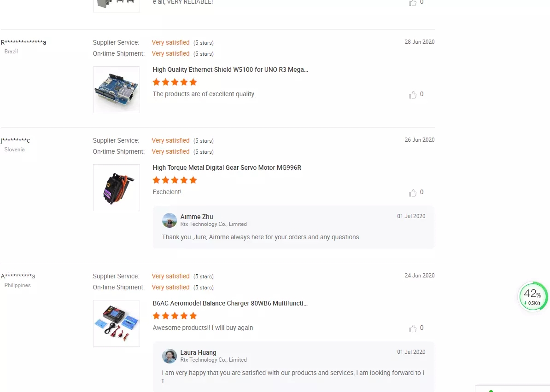Open High Quality Ethernet Shield W5100 product link
The image size is (550, 392).
click(x=230, y=69)
